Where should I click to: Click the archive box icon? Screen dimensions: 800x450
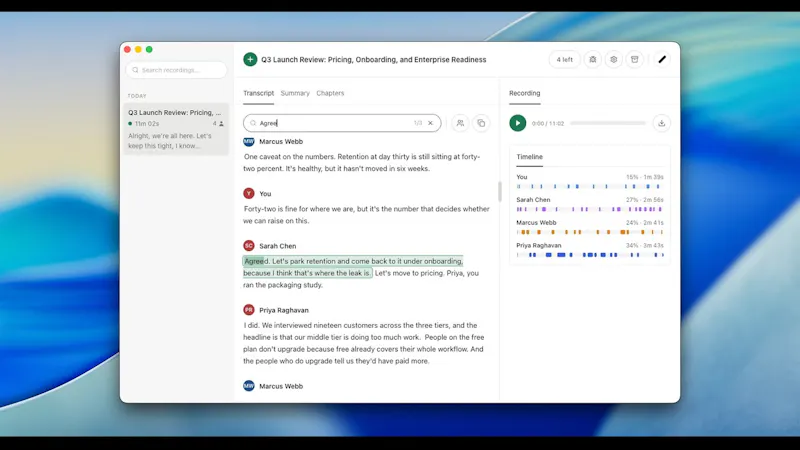pos(635,60)
